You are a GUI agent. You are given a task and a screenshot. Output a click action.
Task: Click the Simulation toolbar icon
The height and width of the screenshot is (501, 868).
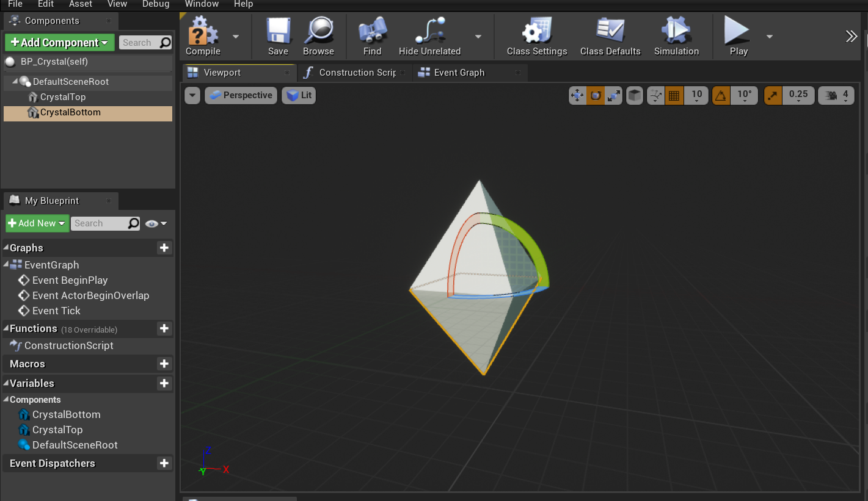pos(676,31)
